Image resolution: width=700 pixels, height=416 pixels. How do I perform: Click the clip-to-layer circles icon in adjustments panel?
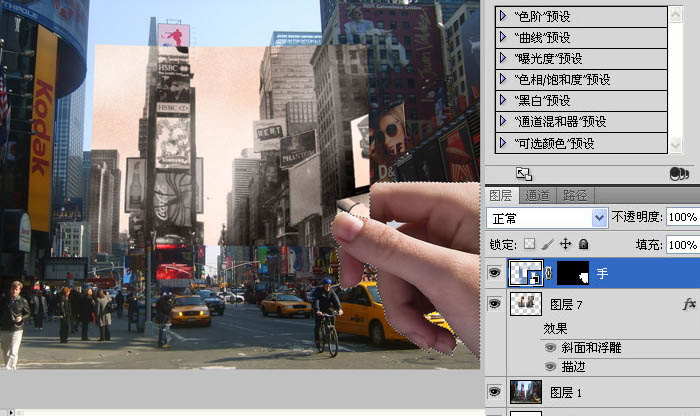pyautogui.click(x=679, y=173)
